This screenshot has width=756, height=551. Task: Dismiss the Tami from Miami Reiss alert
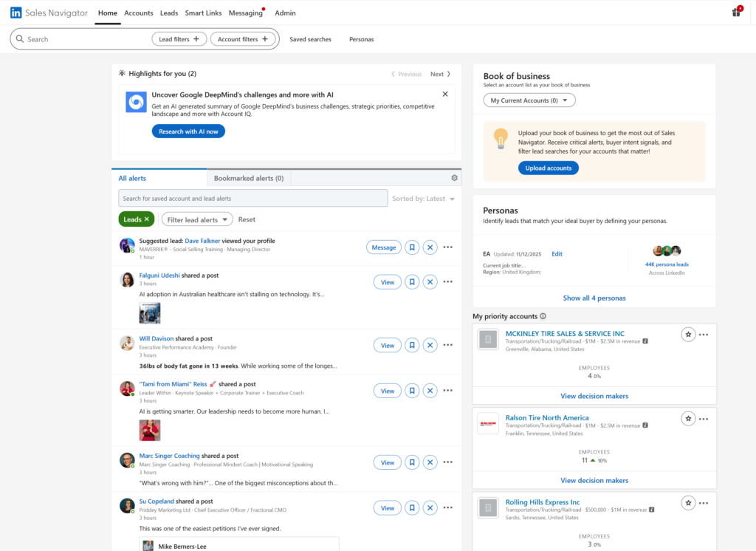tap(430, 391)
